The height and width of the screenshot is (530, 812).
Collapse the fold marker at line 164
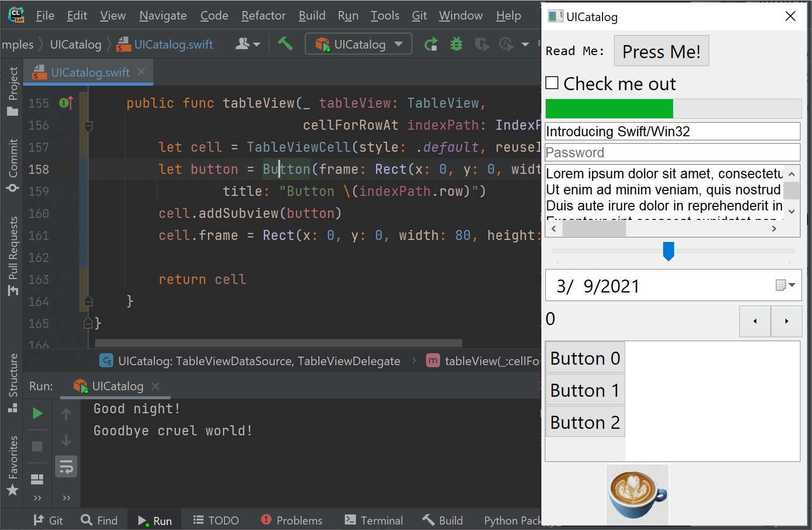[88, 302]
